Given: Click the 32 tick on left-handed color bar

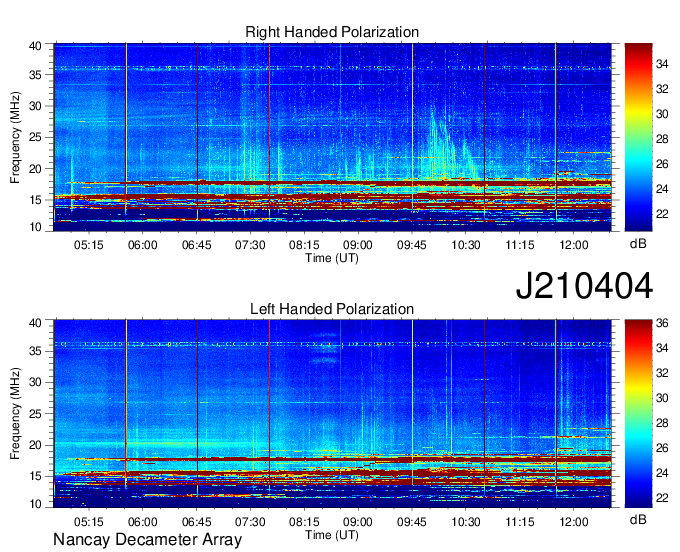Looking at the screenshot, I should pyautogui.click(x=662, y=373).
